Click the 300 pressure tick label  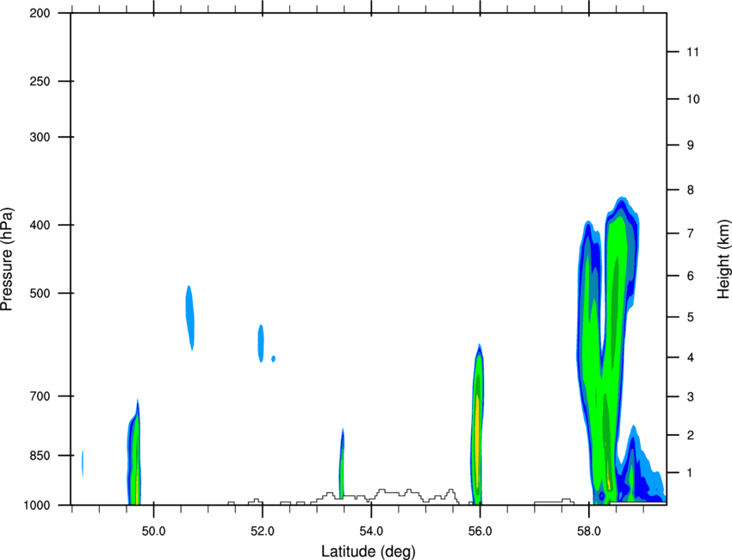40,137
